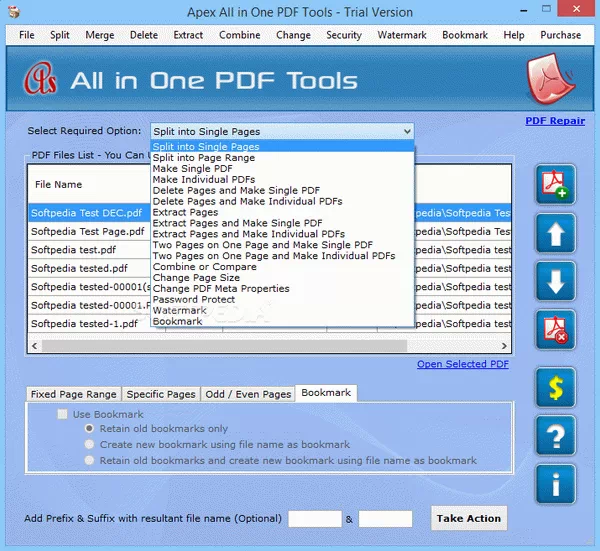Choose 'Change PDF Meta Properties' option

(283, 289)
